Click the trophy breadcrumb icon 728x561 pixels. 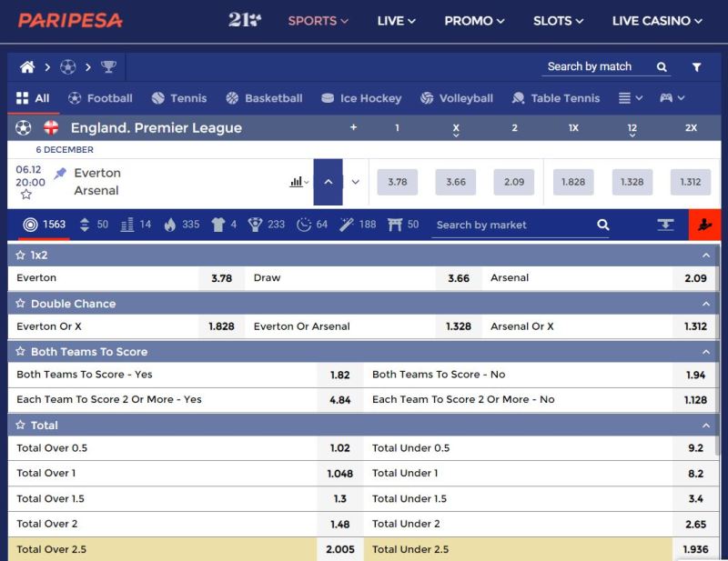pyautogui.click(x=108, y=66)
